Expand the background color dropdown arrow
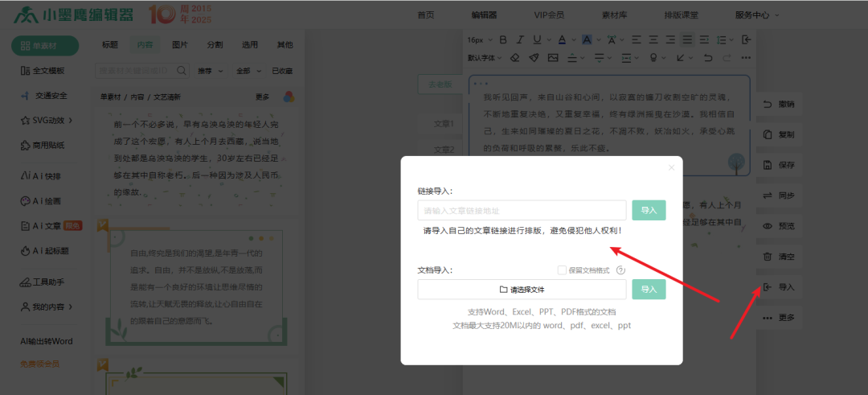 pos(599,40)
